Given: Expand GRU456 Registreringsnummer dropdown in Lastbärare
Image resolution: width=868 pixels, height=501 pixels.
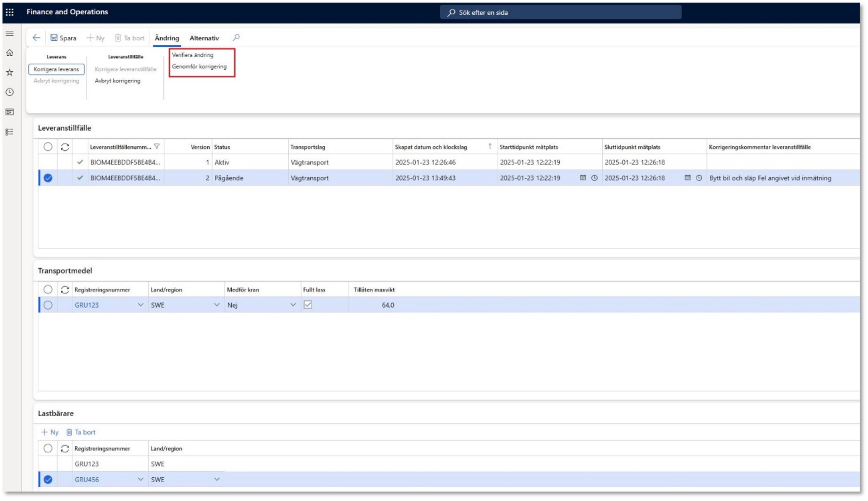Looking at the screenshot, I should (x=140, y=479).
